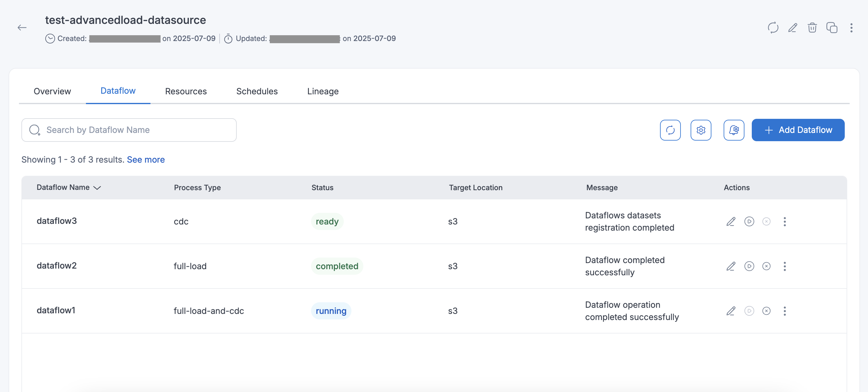Stop dataflow1 using its cancel icon
The width and height of the screenshot is (868, 392).
pos(766,311)
